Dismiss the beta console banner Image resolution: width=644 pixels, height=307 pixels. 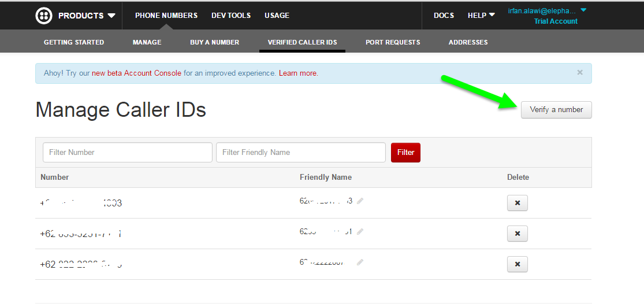point(580,72)
